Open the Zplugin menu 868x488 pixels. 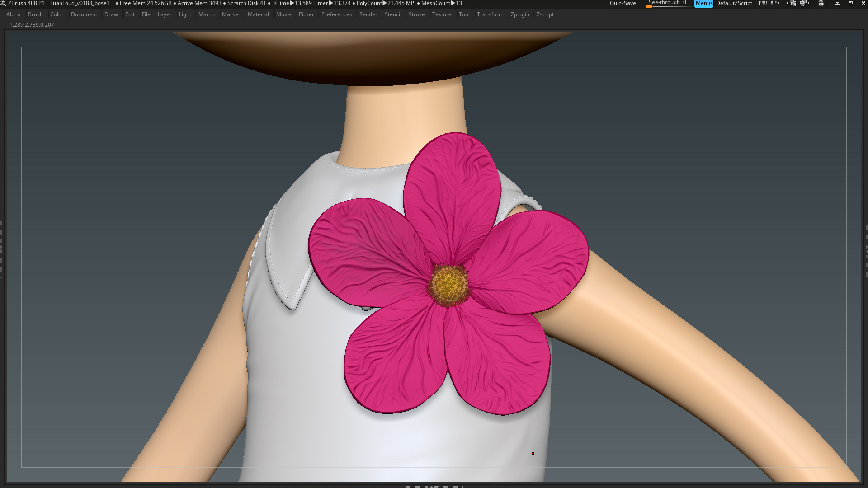(520, 14)
